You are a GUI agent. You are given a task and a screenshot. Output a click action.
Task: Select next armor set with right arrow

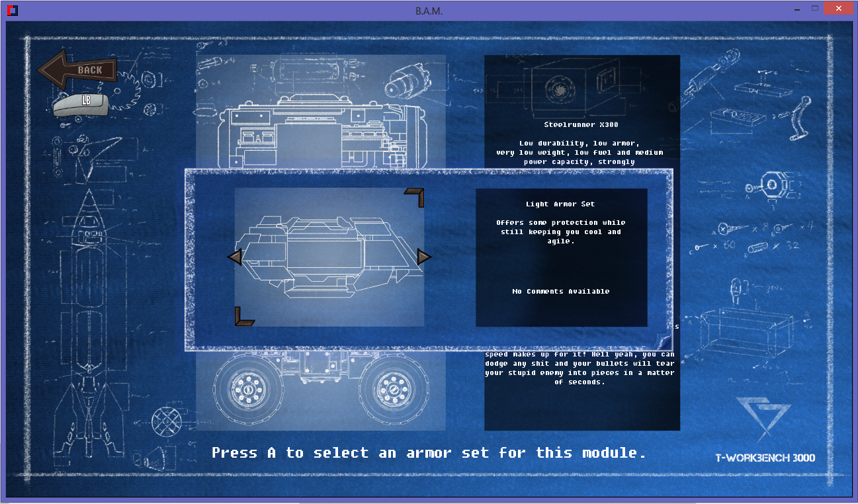(424, 257)
